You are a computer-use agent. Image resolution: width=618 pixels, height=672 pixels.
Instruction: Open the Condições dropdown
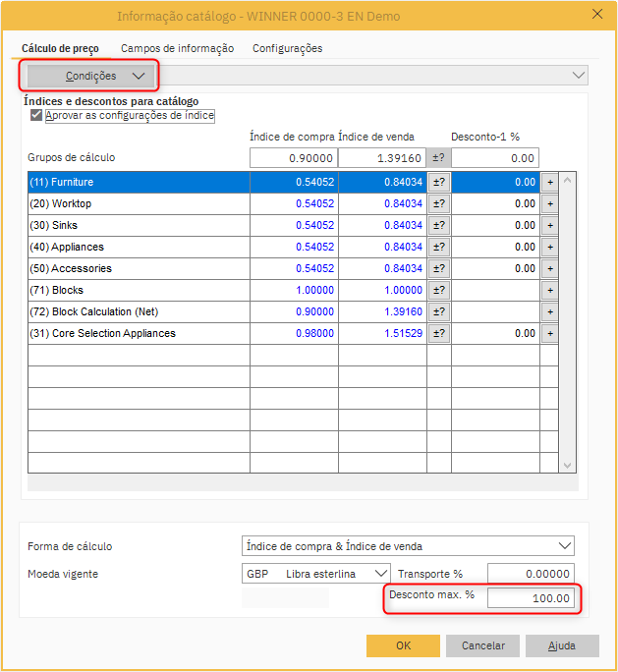[x=90, y=76]
